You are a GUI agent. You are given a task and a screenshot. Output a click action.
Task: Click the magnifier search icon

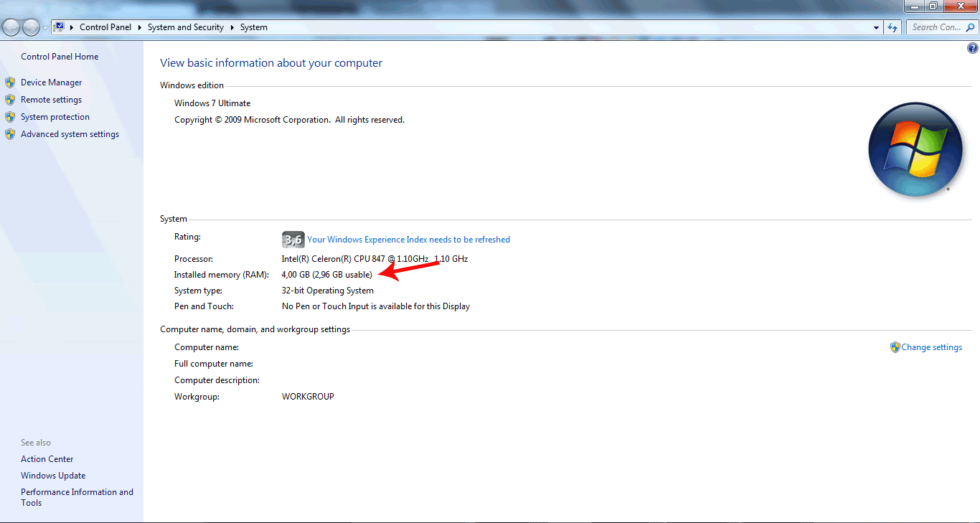(x=970, y=27)
